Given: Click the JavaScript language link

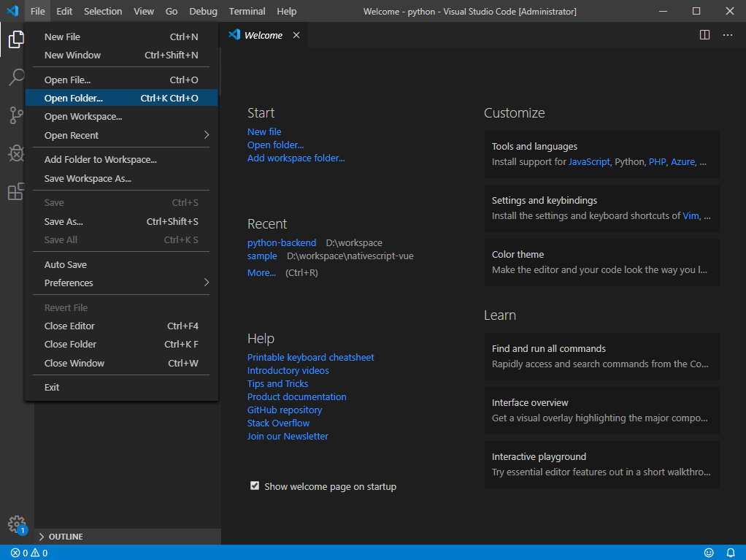Looking at the screenshot, I should (x=589, y=162).
